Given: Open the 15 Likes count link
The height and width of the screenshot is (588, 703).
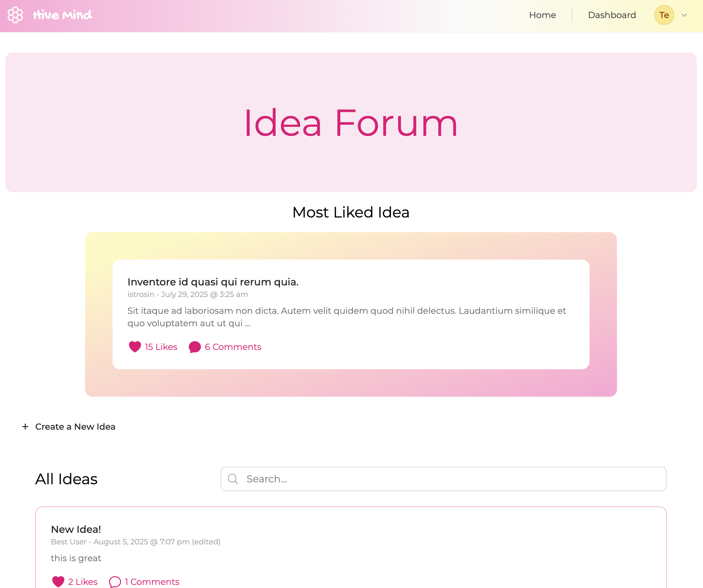Looking at the screenshot, I should pos(161,347).
